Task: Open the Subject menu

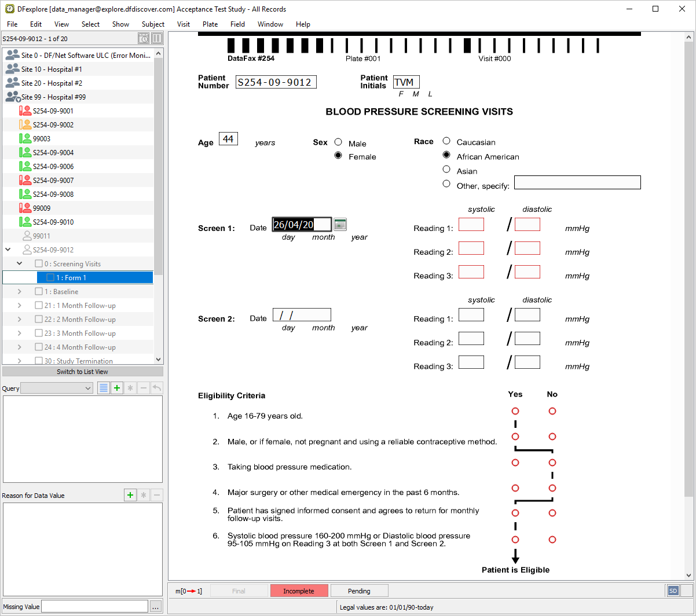Action: click(x=153, y=24)
